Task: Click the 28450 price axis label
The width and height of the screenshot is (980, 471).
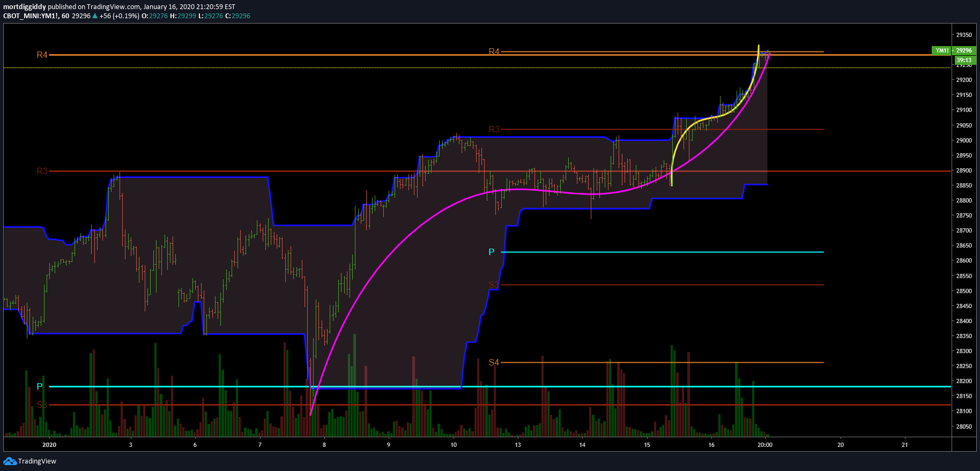Action: [964, 306]
